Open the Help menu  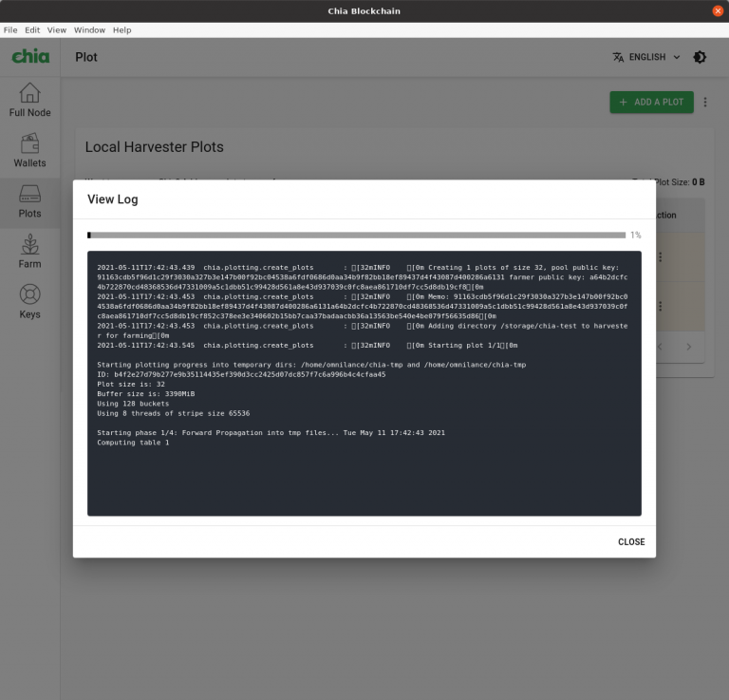[121, 30]
